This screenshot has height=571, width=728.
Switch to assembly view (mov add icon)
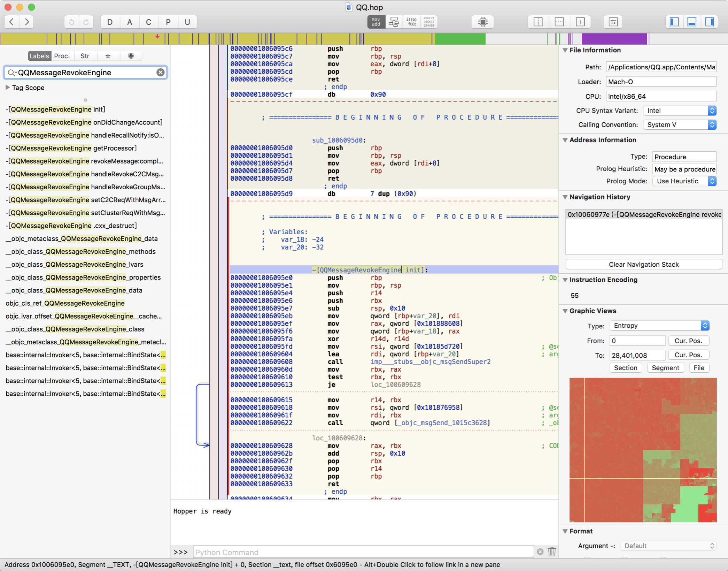pos(376,22)
